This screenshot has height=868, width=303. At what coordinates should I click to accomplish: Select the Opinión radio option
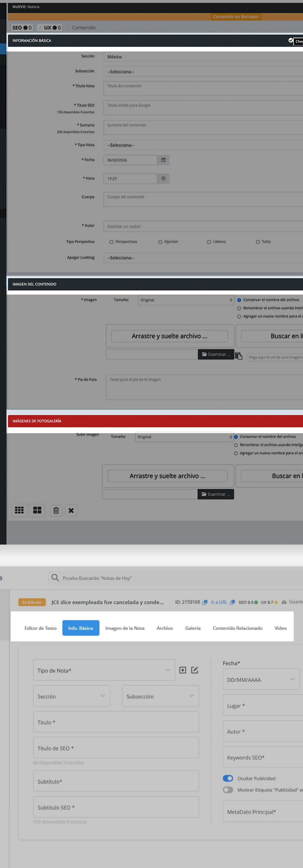click(160, 242)
